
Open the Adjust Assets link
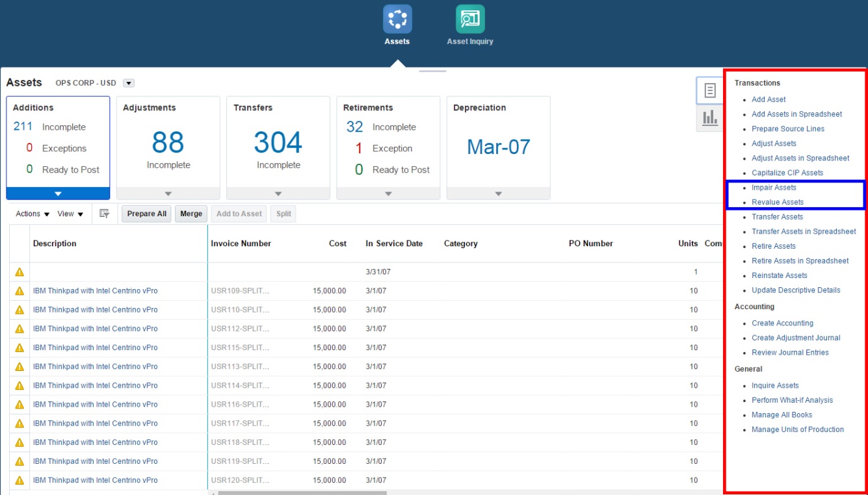[x=774, y=144]
